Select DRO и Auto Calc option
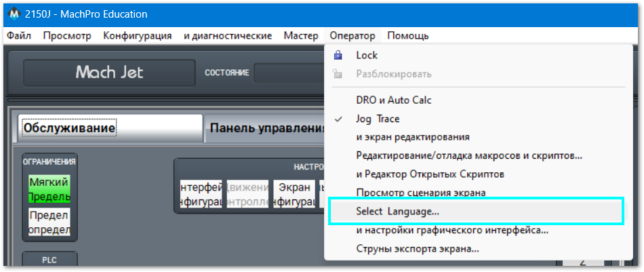The image size is (644, 272). 393,100
